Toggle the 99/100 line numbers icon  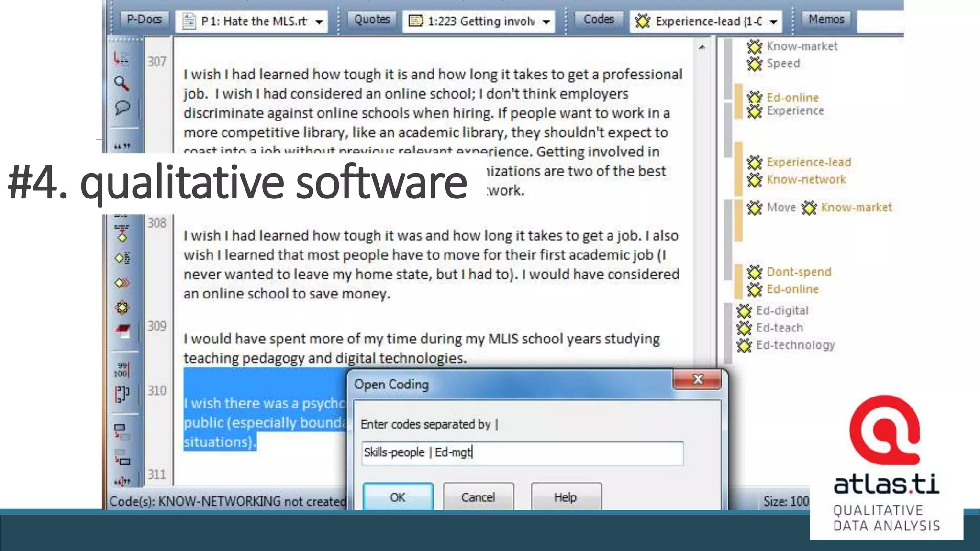tap(122, 369)
